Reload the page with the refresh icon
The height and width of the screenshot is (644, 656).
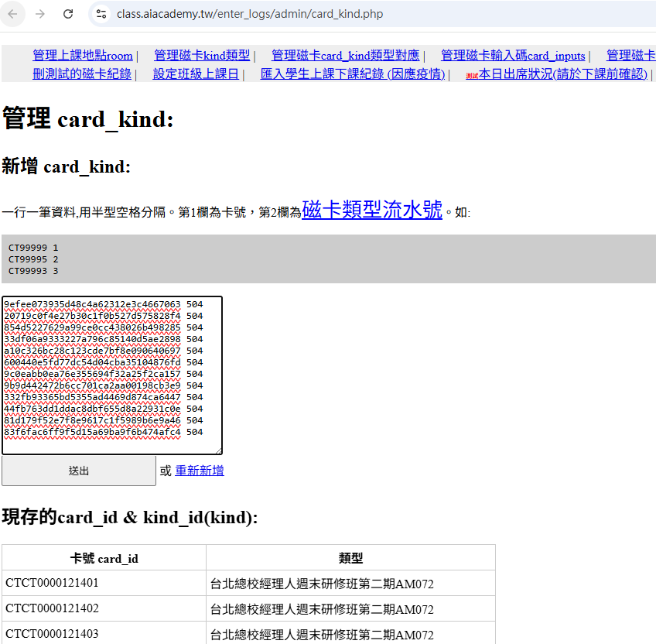coord(68,14)
